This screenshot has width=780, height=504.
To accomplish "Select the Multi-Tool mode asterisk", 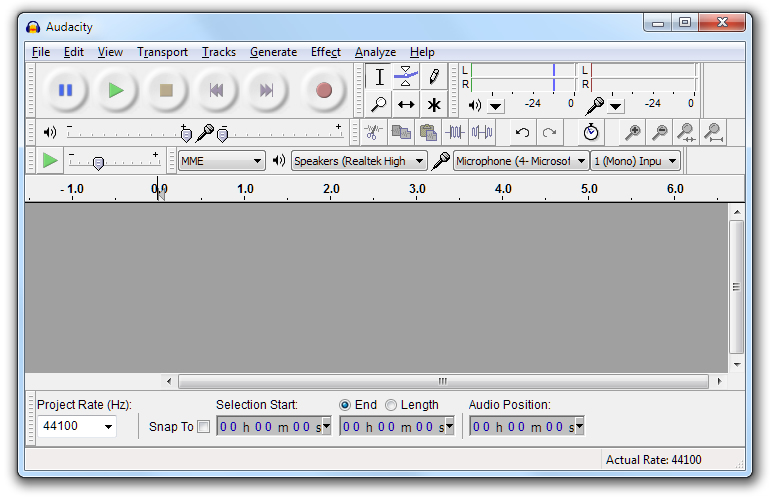I will pos(433,104).
